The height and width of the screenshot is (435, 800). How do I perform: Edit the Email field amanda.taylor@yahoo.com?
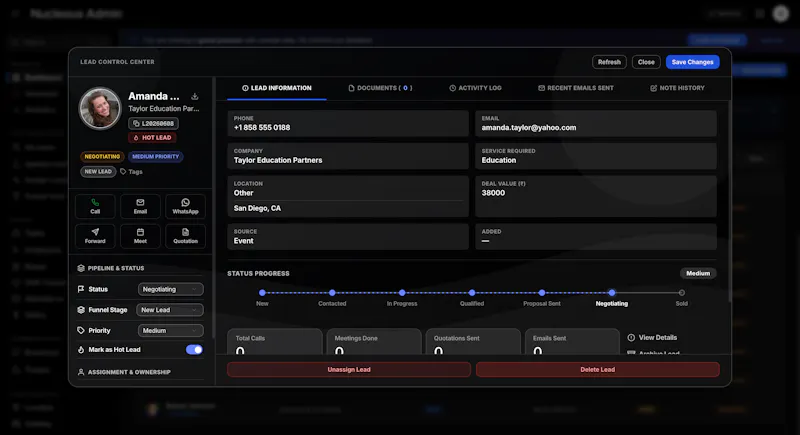(x=596, y=123)
